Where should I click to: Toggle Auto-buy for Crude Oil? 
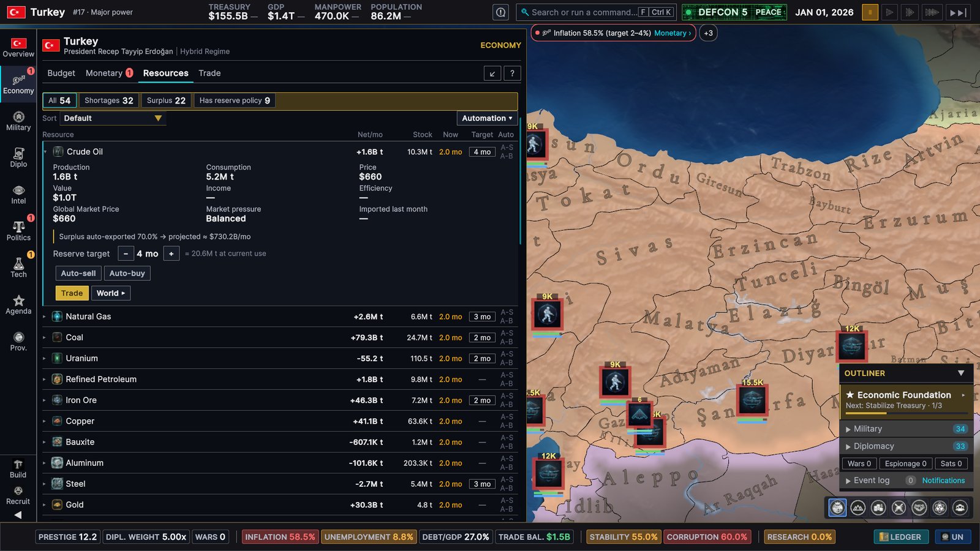127,274
